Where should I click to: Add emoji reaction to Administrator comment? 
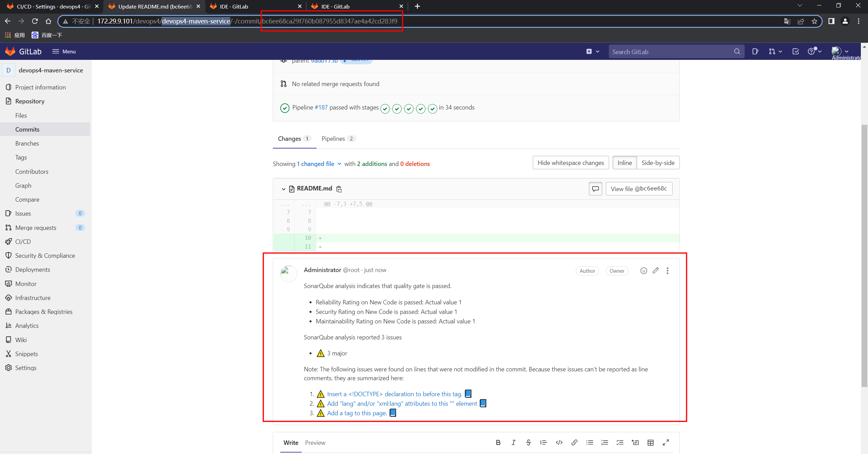click(x=643, y=271)
